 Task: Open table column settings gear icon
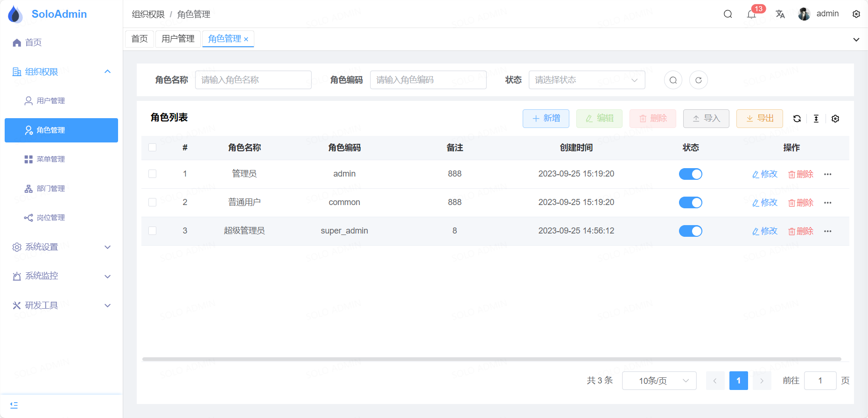[x=835, y=119]
